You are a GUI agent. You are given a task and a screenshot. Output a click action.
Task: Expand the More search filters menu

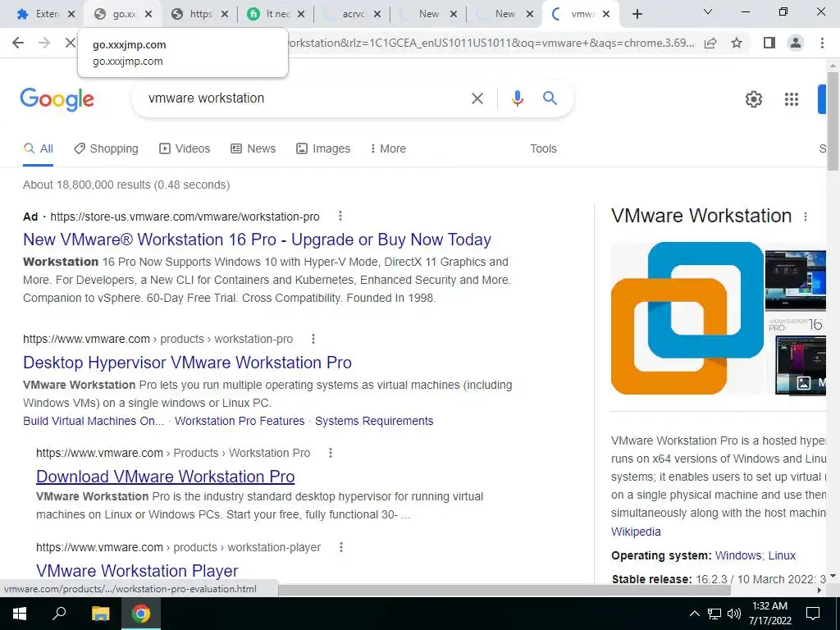(x=388, y=149)
